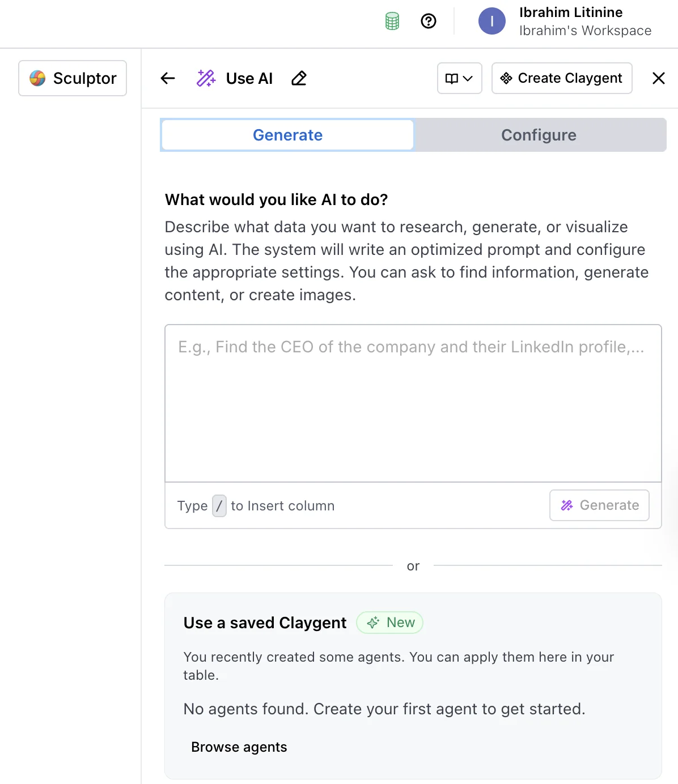Screen dimensions: 678x784
Task: Click the Sculptor button
Action: pos(73,78)
